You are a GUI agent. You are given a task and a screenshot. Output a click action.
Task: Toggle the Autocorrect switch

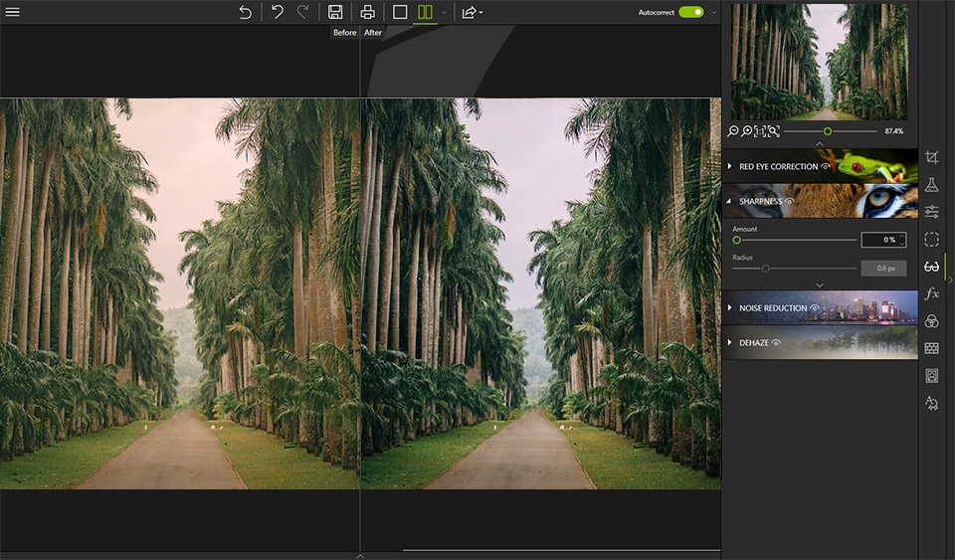[691, 12]
